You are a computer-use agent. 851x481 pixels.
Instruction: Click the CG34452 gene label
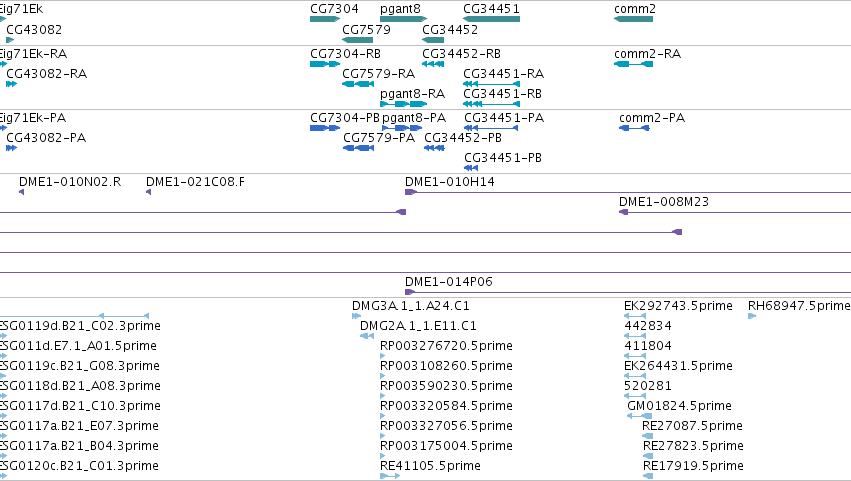click(450, 29)
